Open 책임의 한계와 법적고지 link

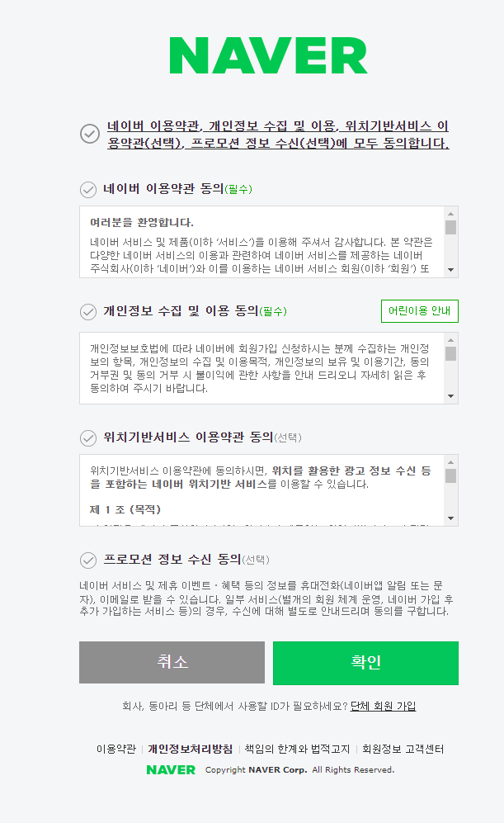(x=297, y=750)
